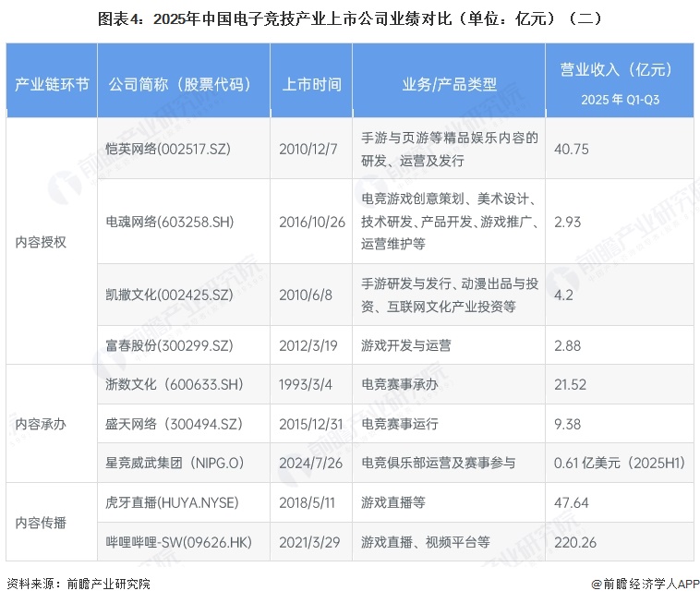Click revenue value 0.61亿美元（2025H1）
Viewport: 700px width, 603px height.
coord(620,463)
